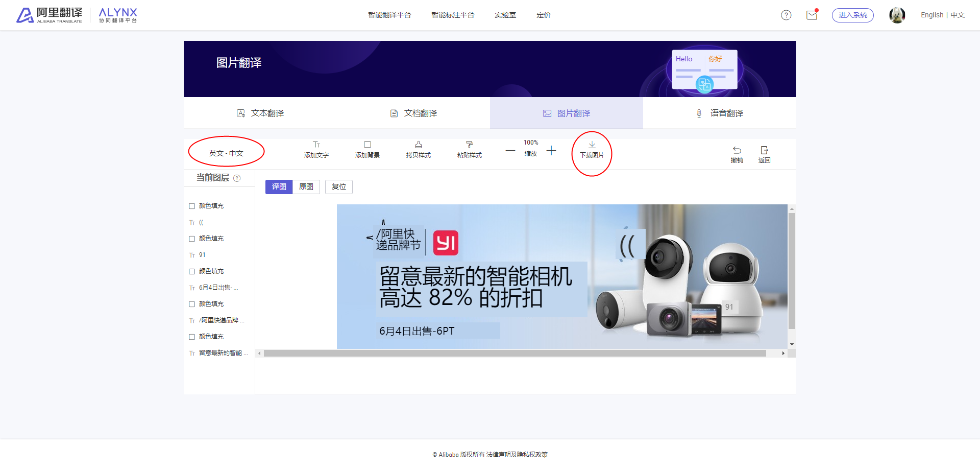980x470 pixels.
Task: Click the 复位 reset button
Action: (x=339, y=187)
